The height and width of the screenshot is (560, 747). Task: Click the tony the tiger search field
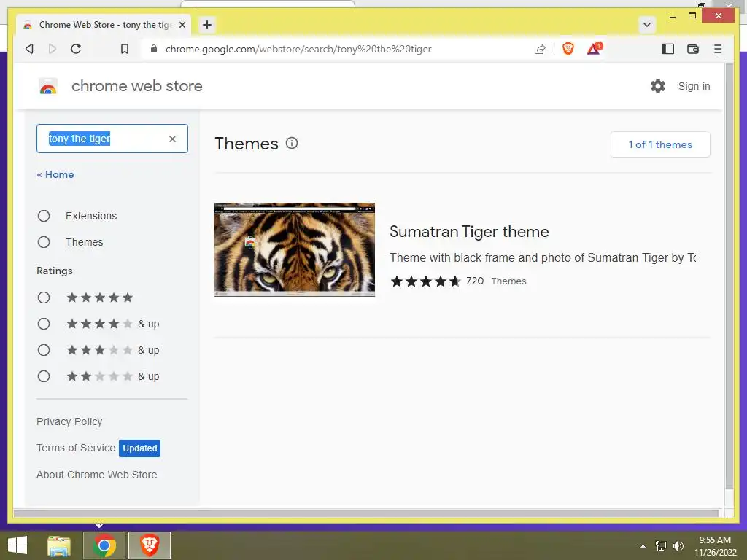coord(112,139)
